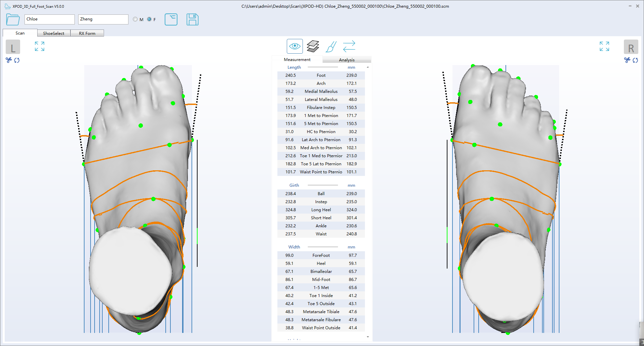Select the F female radio button
The height and width of the screenshot is (346, 644).
[149, 19]
